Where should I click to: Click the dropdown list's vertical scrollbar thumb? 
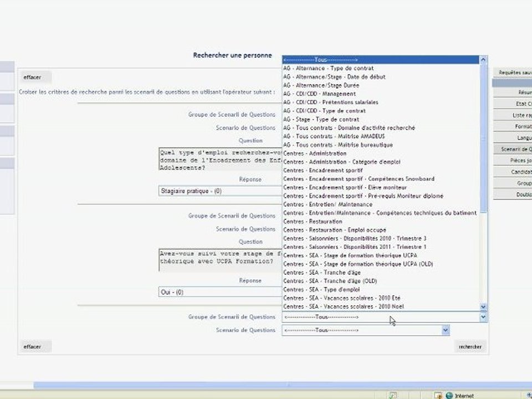[x=483, y=139]
